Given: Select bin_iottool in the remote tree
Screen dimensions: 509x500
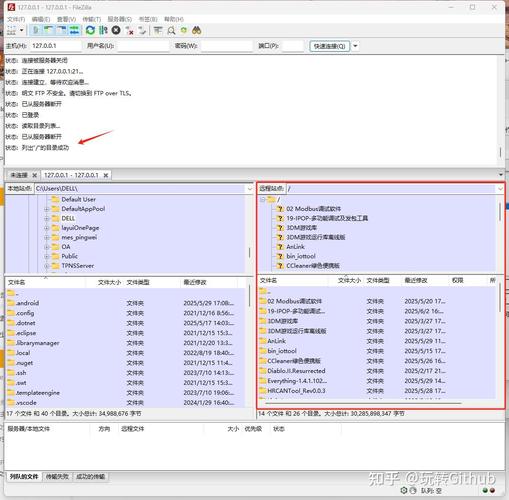Looking at the screenshot, I should [x=301, y=256].
